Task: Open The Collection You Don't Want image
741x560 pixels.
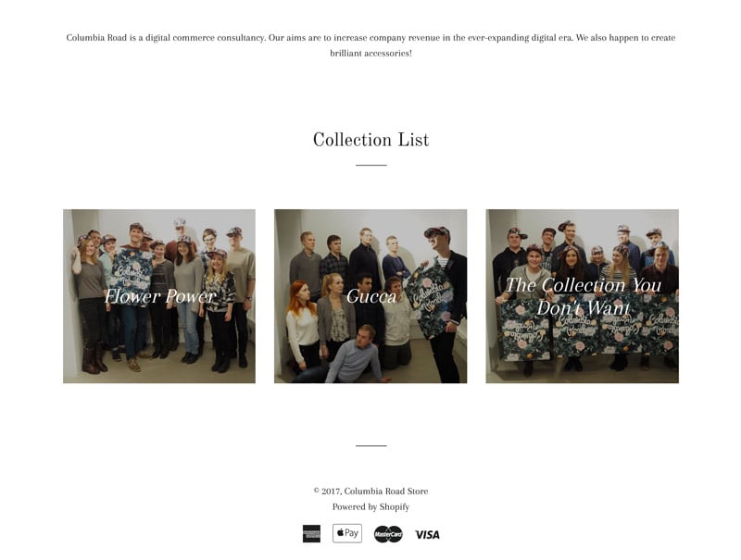Action: (x=583, y=296)
